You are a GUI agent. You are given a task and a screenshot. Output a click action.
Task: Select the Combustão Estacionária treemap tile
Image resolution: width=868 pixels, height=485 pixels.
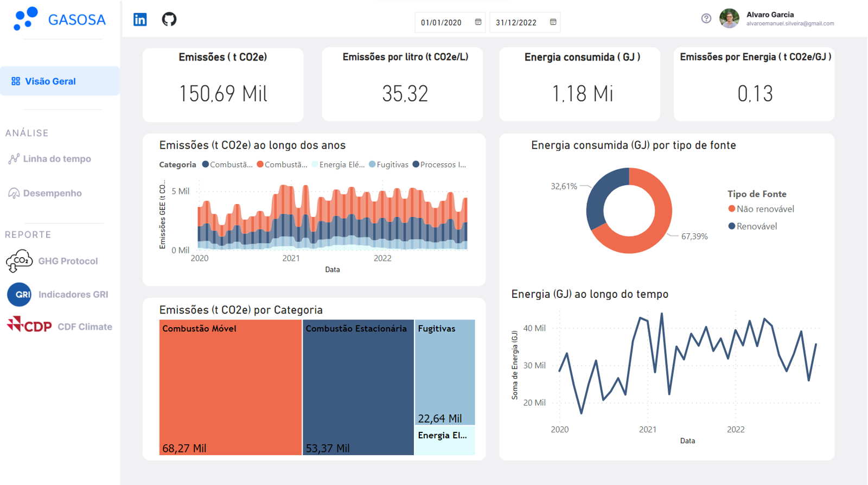coord(358,387)
